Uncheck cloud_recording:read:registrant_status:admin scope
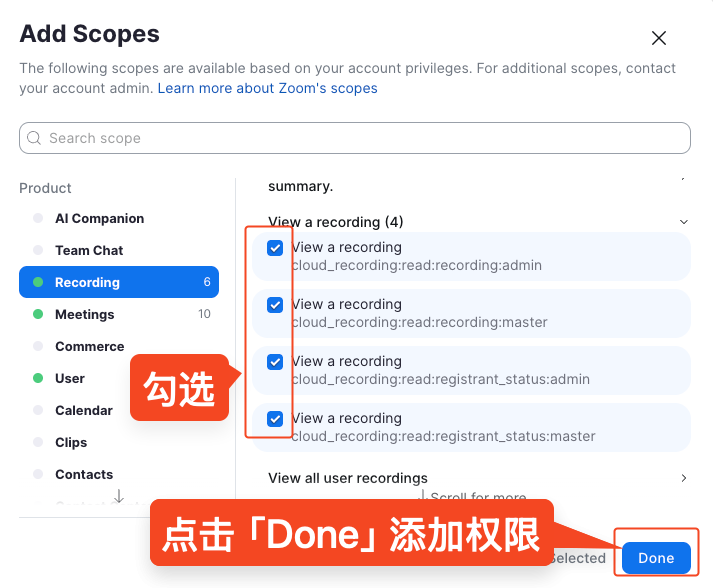713x588 pixels. pos(275,362)
